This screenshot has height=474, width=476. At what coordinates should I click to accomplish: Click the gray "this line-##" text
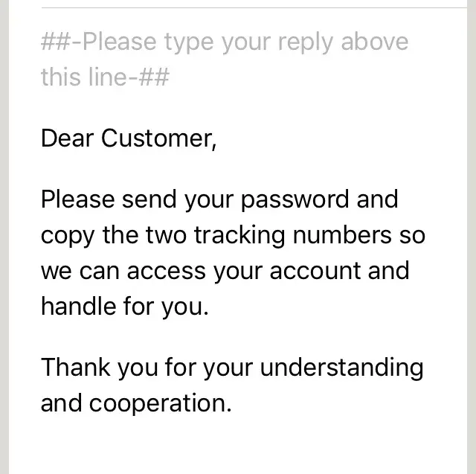(x=105, y=77)
